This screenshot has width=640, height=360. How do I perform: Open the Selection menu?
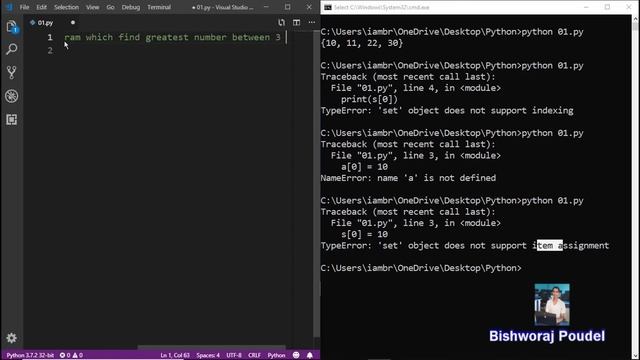pos(67,7)
